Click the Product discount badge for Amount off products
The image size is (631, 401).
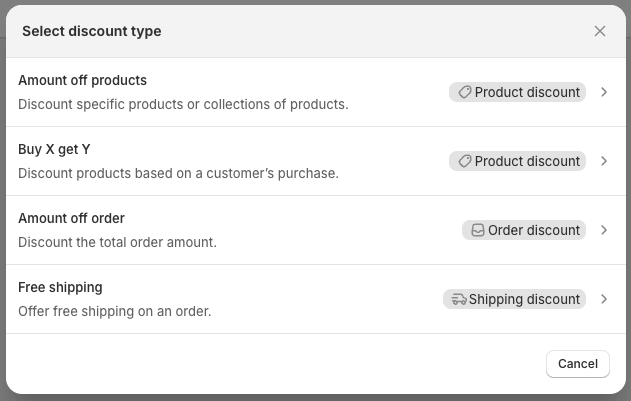518,92
